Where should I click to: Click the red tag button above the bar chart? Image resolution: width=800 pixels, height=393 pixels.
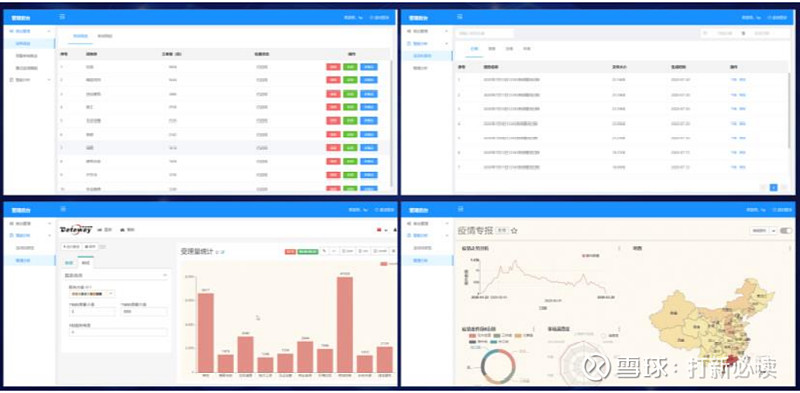(290, 251)
